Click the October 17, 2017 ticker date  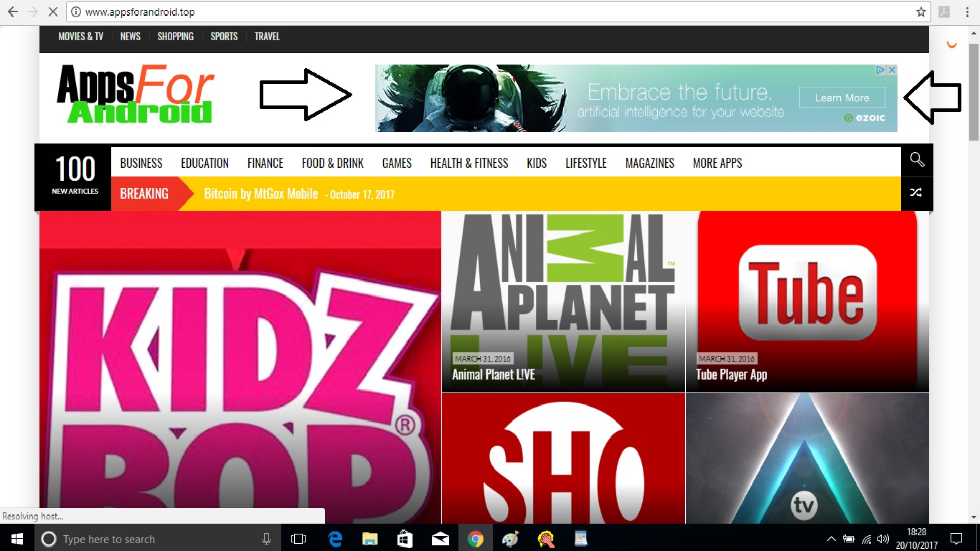click(362, 194)
